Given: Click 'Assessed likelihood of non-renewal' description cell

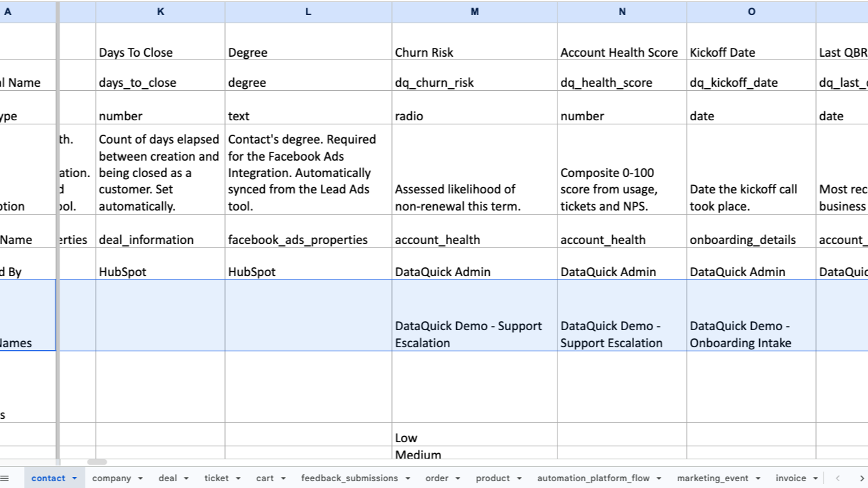Looking at the screenshot, I should (x=475, y=170).
